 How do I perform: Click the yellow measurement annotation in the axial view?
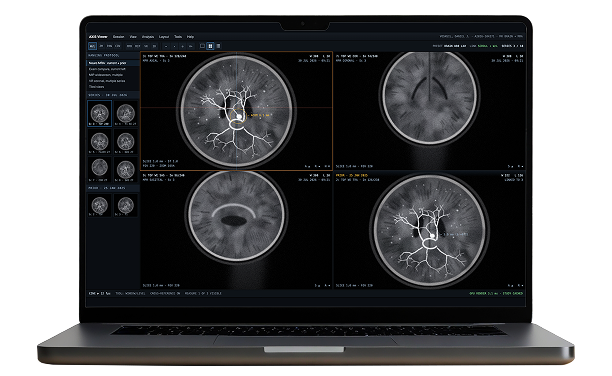click(x=258, y=115)
